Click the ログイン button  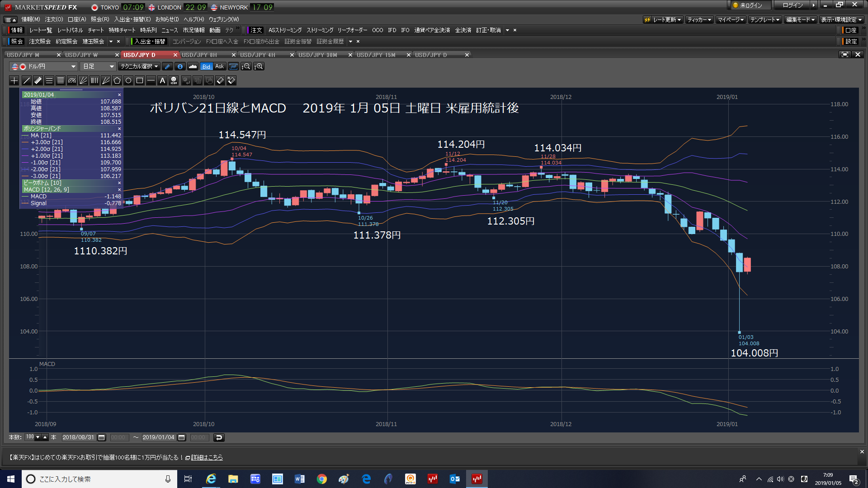(x=793, y=5)
